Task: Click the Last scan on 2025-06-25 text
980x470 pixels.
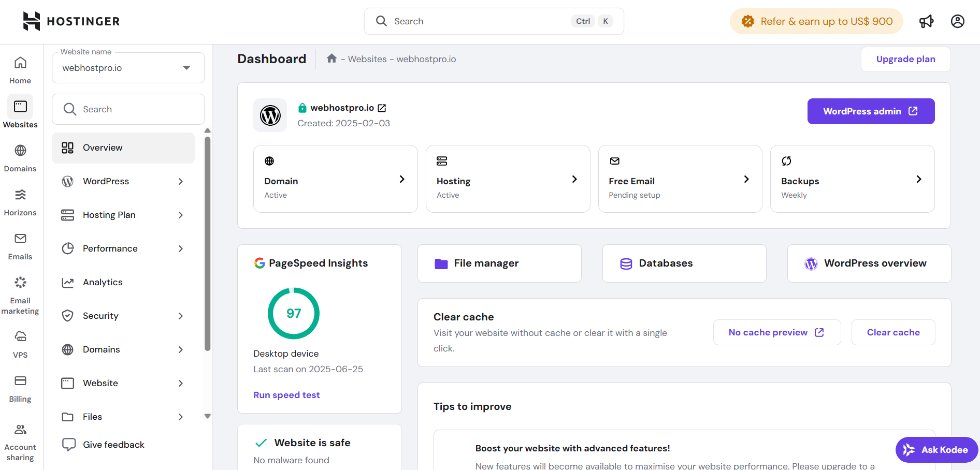Action: click(308, 369)
